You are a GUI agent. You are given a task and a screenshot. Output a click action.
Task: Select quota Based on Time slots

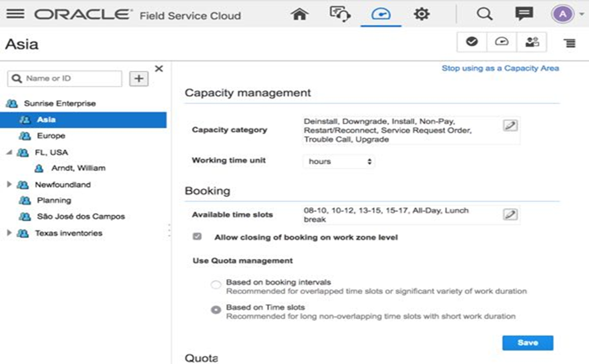(216, 309)
